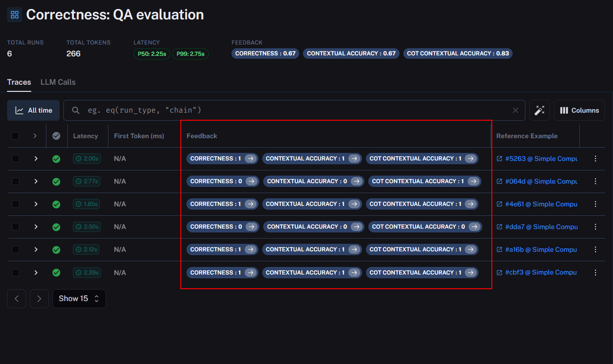Expand the row with 1.85s latency
The width and height of the screenshot is (613, 364).
pos(36,204)
